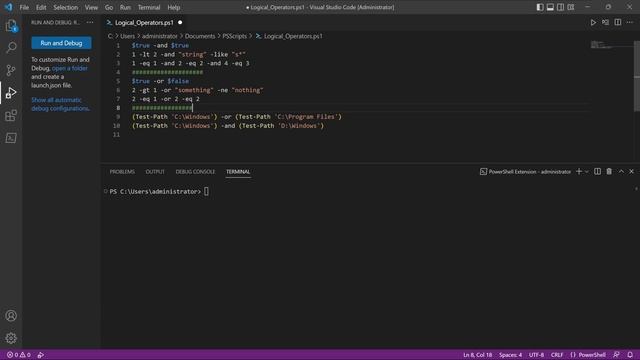Open the Source Control view

(x=11, y=70)
